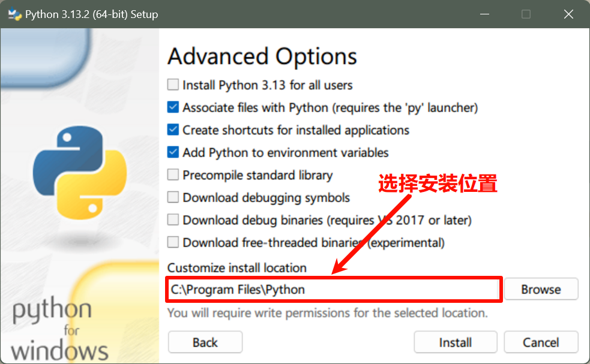Click the disabled maximize window button
This screenshot has height=364, width=590.
[x=526, y=14]
